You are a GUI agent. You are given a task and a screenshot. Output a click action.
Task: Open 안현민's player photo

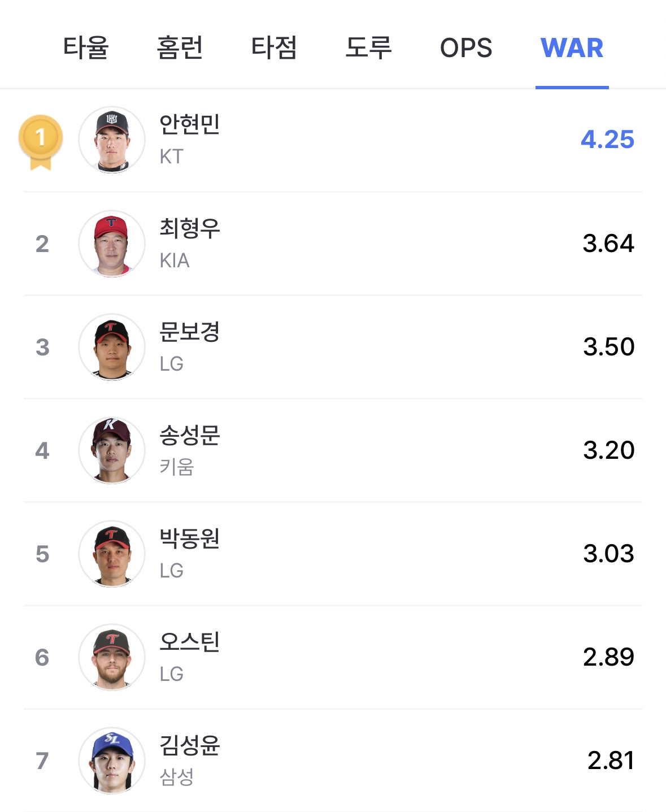(x=112, y=140)
